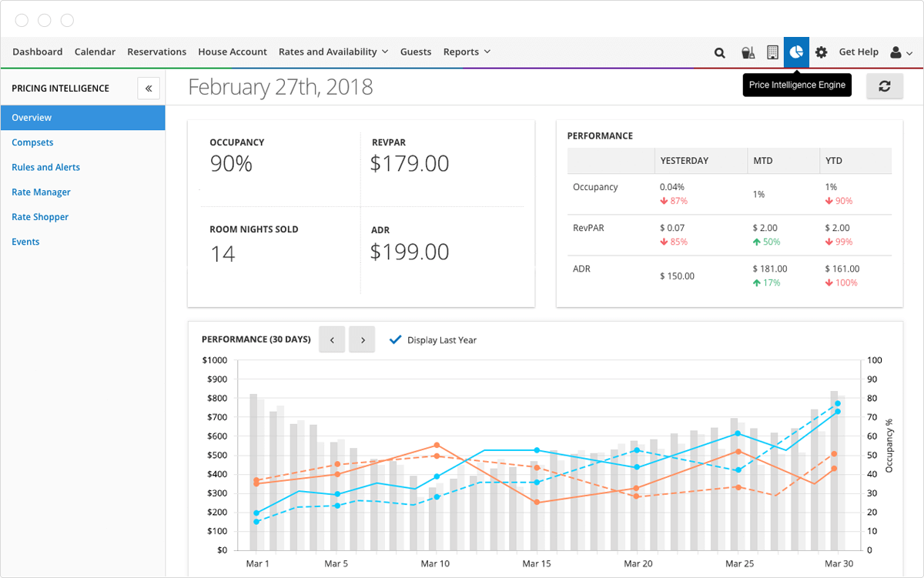Open the Guests menu item

click(416, 52)
